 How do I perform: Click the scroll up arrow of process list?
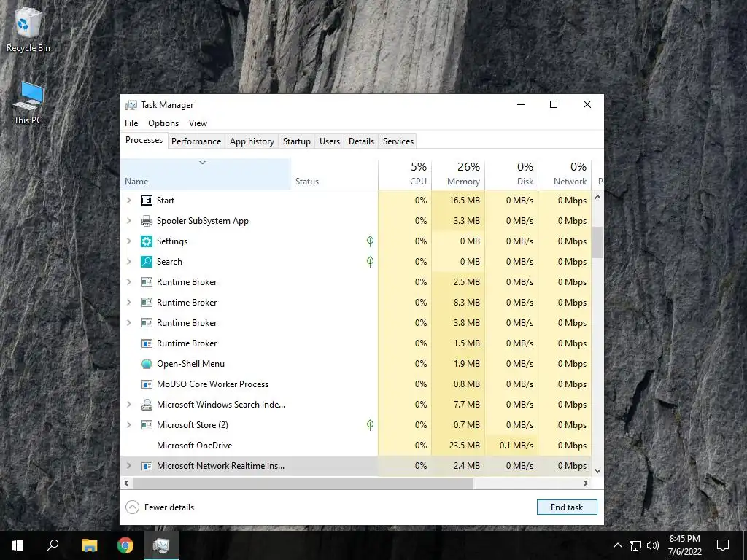597,197
